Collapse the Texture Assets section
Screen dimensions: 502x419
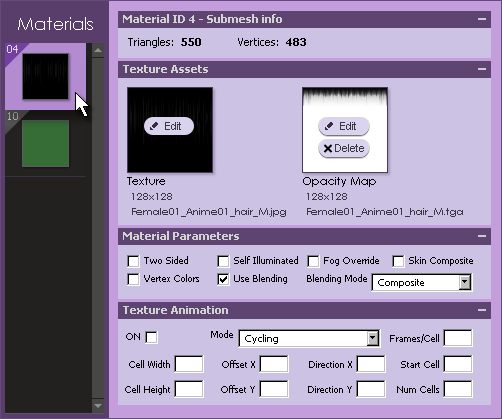click(482, 69)
